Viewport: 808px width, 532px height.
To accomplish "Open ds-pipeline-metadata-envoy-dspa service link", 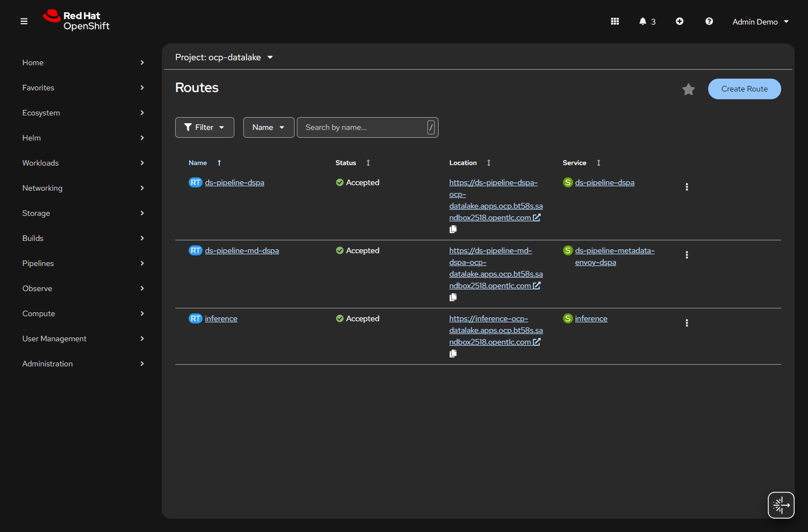I will tap(615, 257).
